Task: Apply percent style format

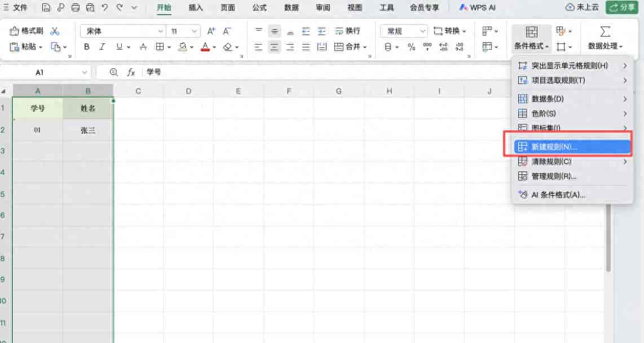Action: [x=412, y=47]
